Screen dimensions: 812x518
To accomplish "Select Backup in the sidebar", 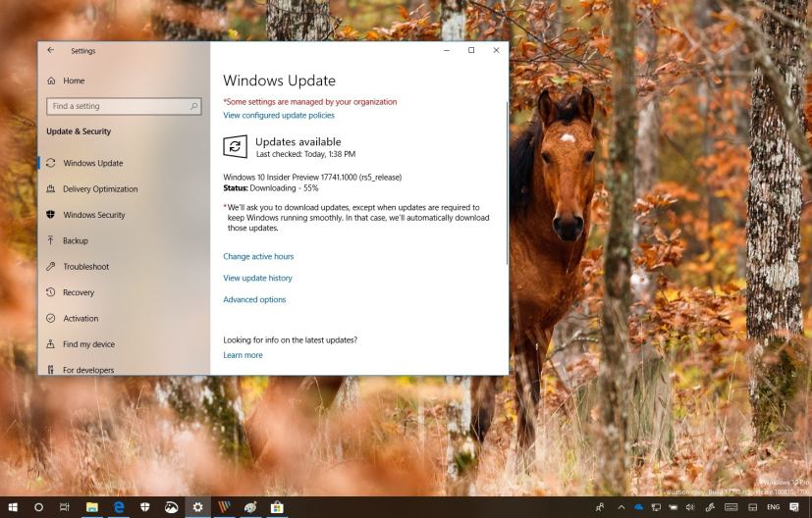I will click(x=75, y=240).
